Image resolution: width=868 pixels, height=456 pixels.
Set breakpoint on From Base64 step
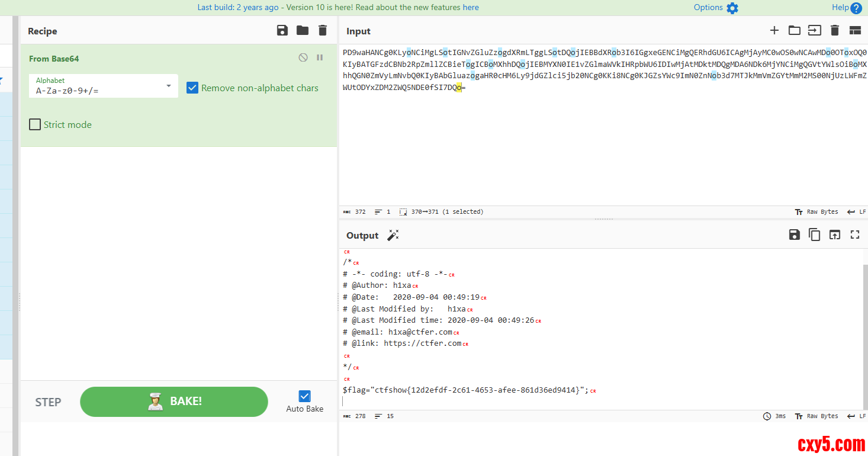pyautogui.click(x=320, y=57)
